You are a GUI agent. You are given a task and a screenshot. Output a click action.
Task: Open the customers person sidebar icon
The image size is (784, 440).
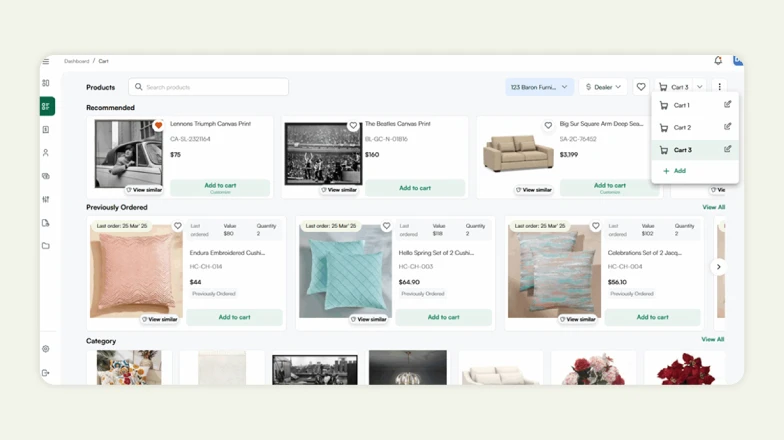[x=46, y=152]
